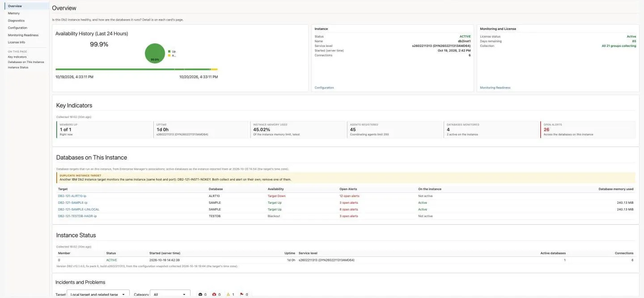
Task: Click 12 open alerts for ALRT10
Action: pyautogui.click(x=349, y=196)
